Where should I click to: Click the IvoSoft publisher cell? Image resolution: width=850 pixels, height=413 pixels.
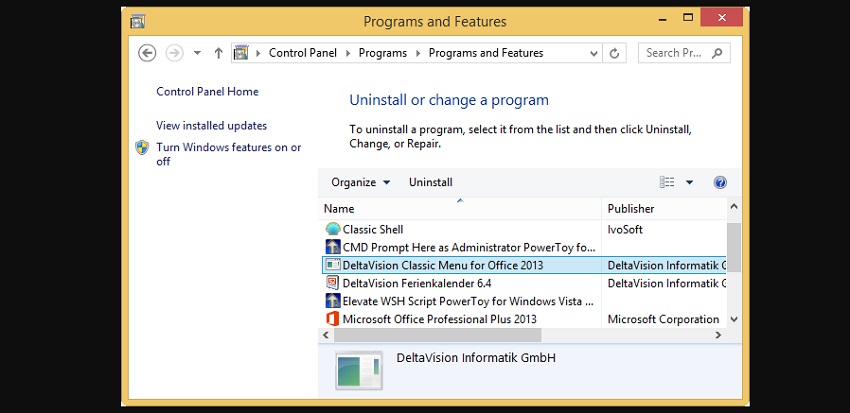click(x=625, y=229)
